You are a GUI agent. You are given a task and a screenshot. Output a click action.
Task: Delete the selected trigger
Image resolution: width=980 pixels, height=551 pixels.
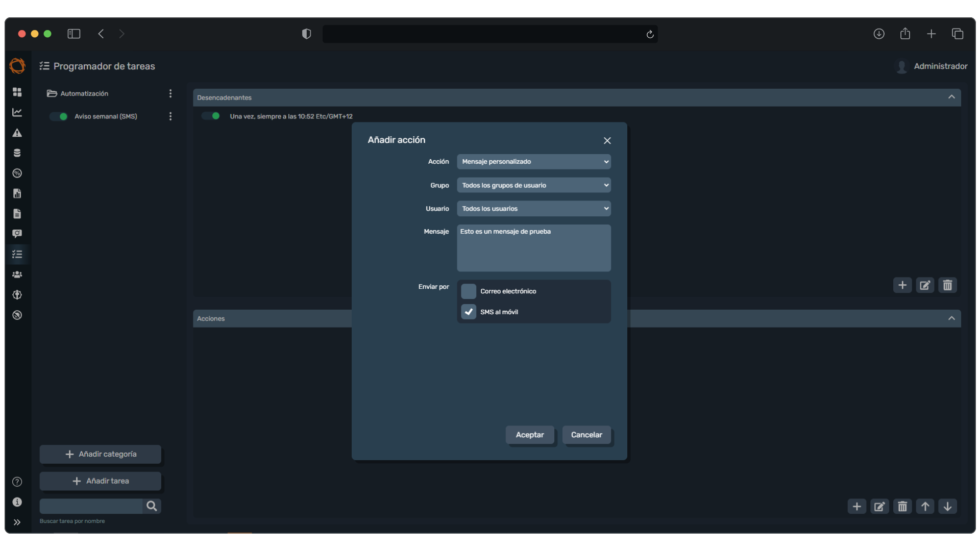947,285
